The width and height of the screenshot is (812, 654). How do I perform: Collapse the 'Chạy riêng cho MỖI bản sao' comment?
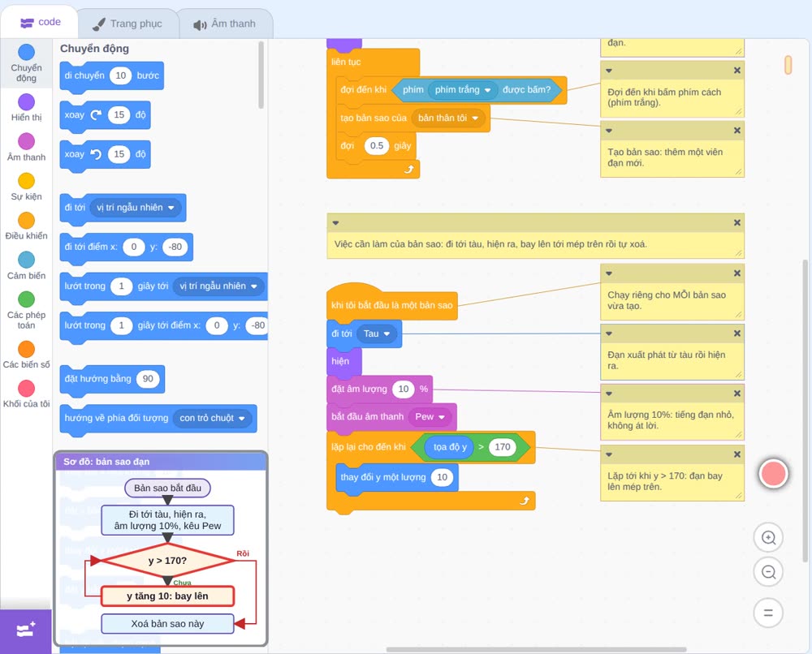[609, 273]
